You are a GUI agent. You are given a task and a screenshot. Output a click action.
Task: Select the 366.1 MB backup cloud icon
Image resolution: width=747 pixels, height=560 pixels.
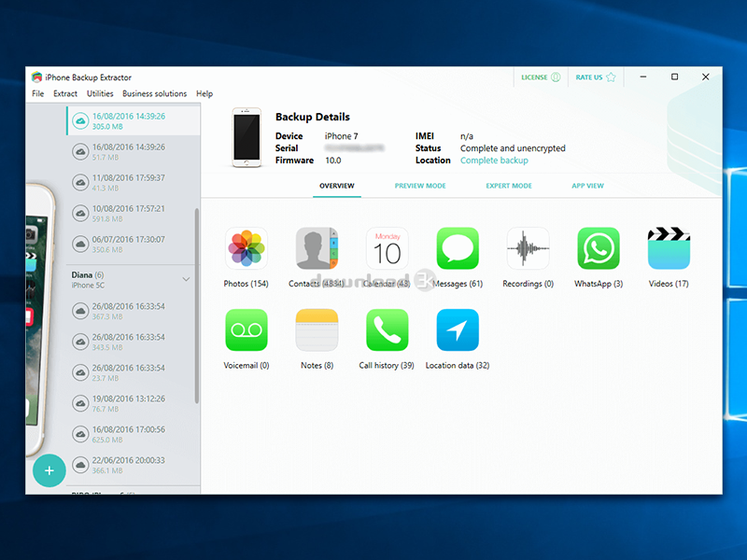tap(80, 465)
